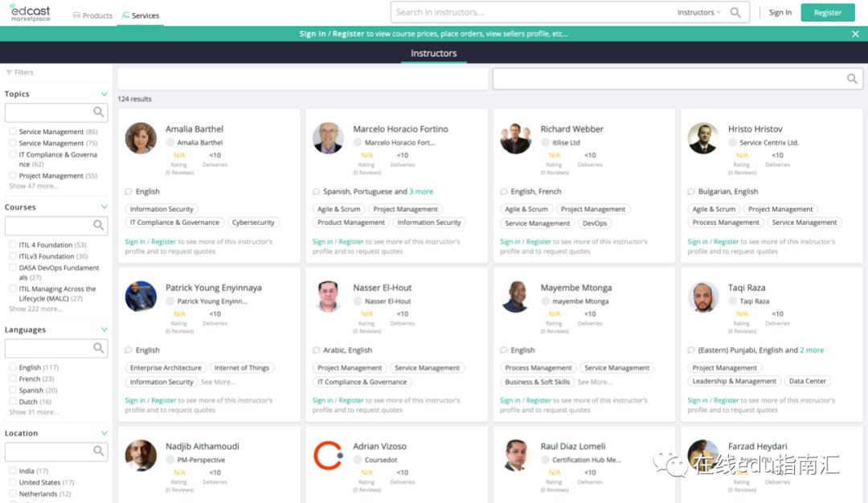Click See More on Patrick Young Enyinnaya's card
The height and width of the screenshot is (503, 868).
pos(218,382)
